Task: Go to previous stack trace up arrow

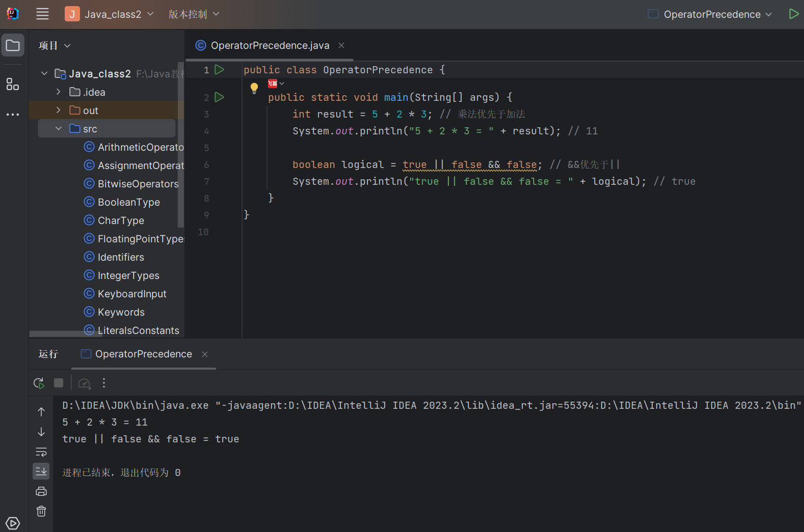Action: tap(41, 412)
